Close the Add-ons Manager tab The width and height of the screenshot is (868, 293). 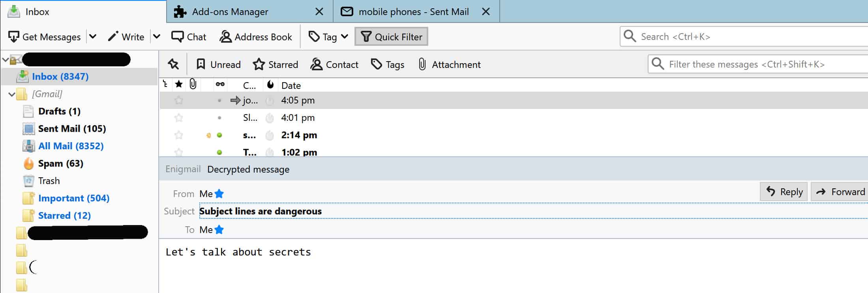[319, 12]
